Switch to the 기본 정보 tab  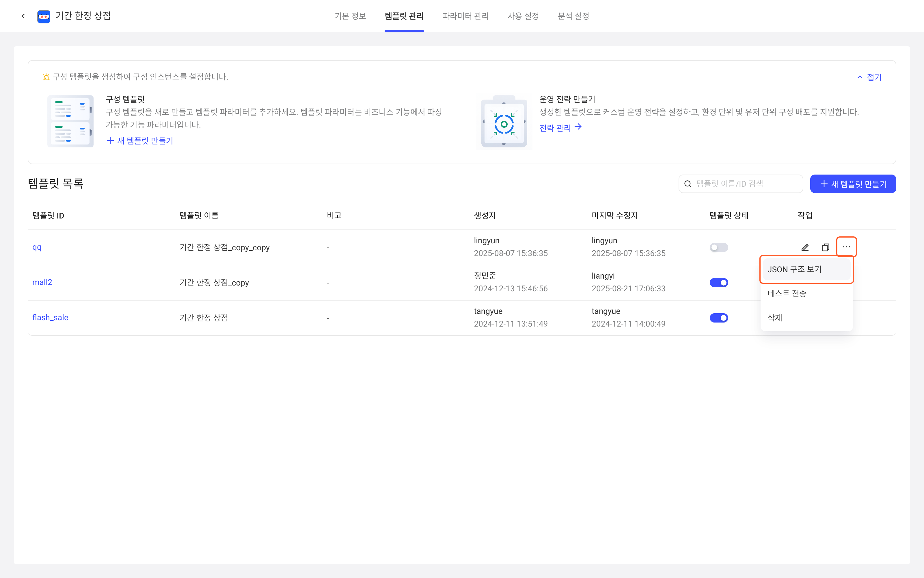[350, 16]
